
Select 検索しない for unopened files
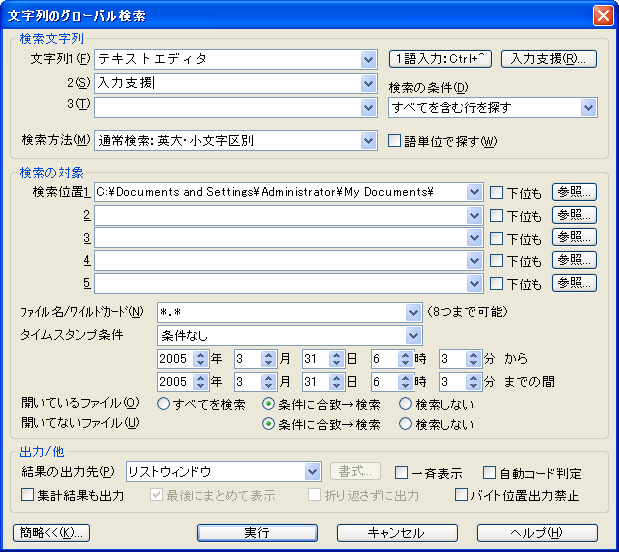click(405, 424)
